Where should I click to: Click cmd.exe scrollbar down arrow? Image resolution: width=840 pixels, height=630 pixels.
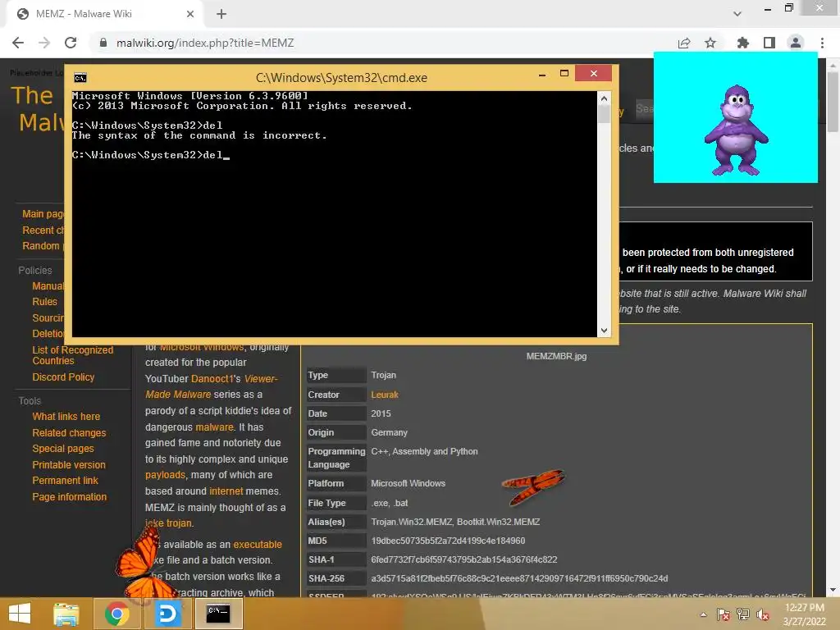coord(604,331)
